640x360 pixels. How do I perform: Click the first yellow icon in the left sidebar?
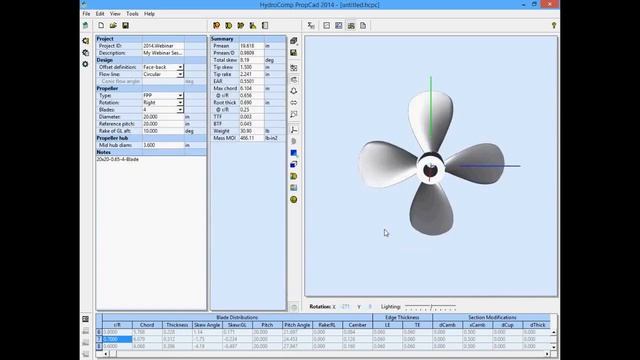85,41
